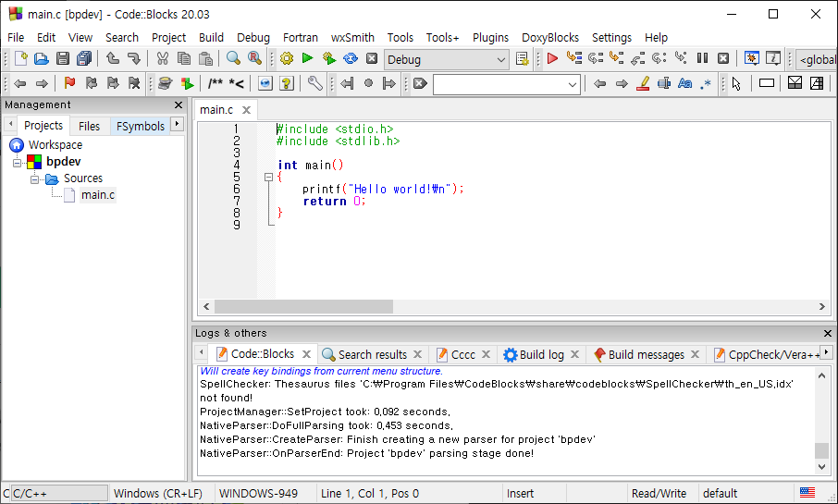Open Replace with the R magnifier icon
838x504 pixels.
254,58
